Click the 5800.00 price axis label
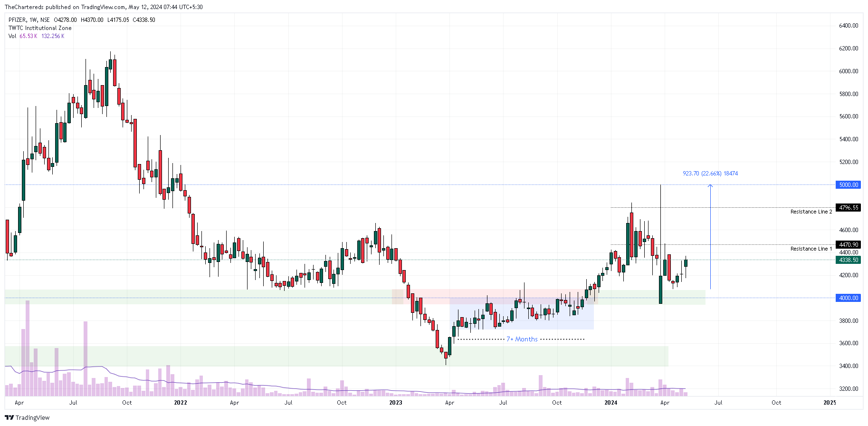 click(x=849, y=94)
